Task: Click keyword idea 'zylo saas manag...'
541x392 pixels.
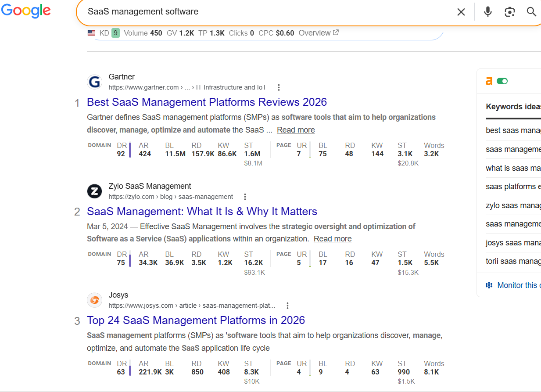Action: pyautogui.click(x=513, y=205)
